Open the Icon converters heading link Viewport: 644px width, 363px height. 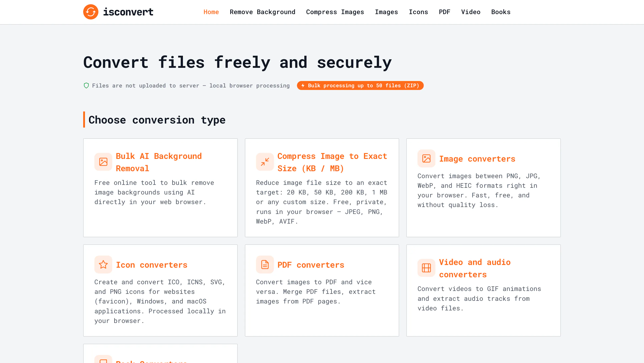coord(152,265)
